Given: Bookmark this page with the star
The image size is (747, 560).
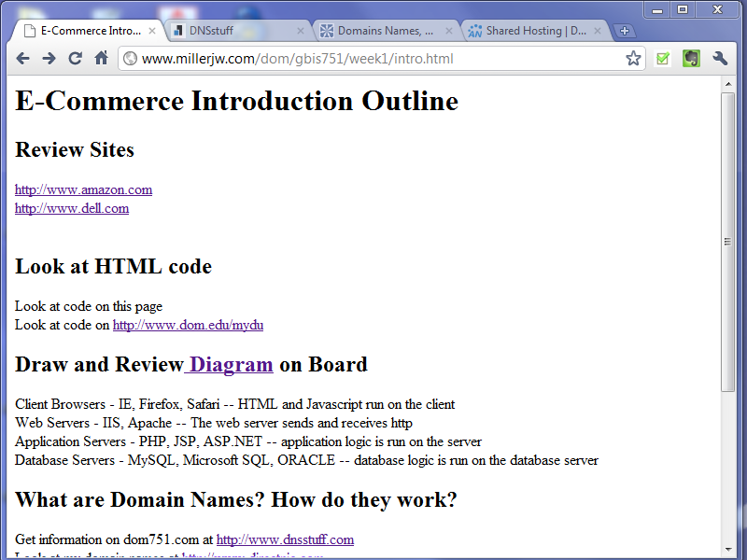Looking at the screenshot, I should [633, 59].
